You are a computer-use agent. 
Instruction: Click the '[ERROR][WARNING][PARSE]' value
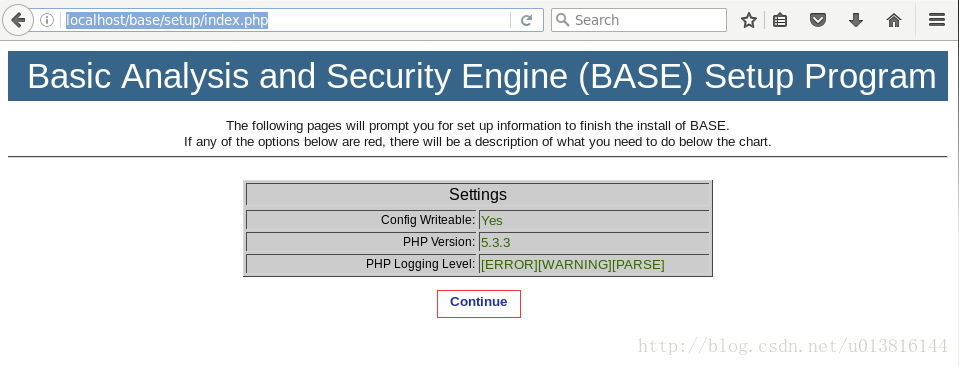click(572, 265)
